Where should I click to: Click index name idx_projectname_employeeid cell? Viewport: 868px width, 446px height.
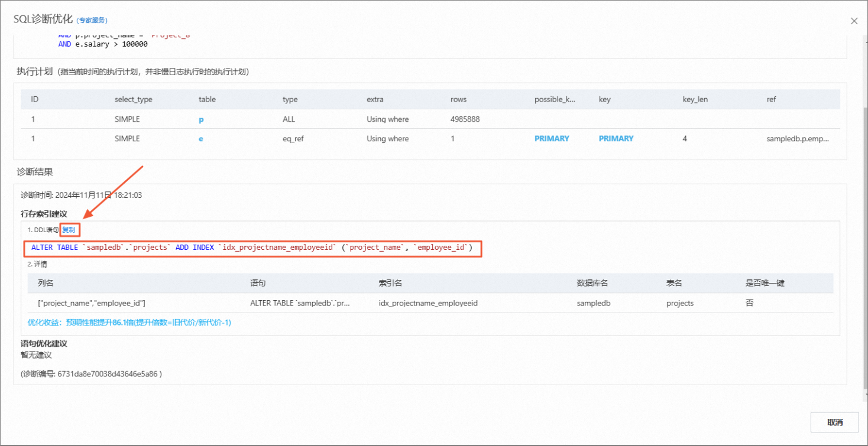[x=428, y=303]
